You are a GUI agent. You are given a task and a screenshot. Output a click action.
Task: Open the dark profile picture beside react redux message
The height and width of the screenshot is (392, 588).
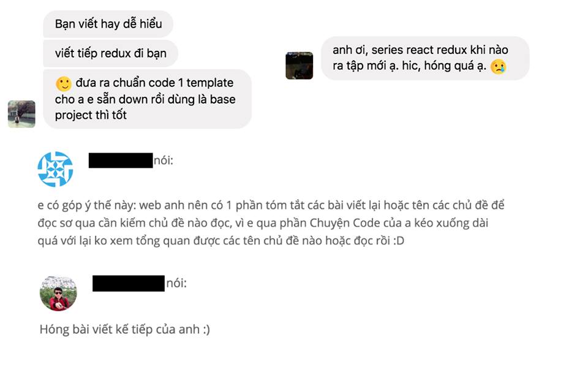tap(299, 66)
